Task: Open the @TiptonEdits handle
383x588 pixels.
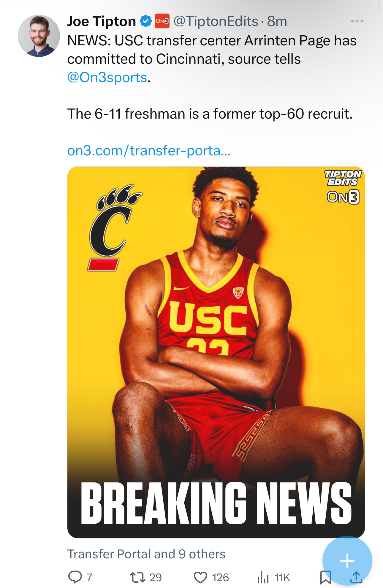Action: (216, 21)
